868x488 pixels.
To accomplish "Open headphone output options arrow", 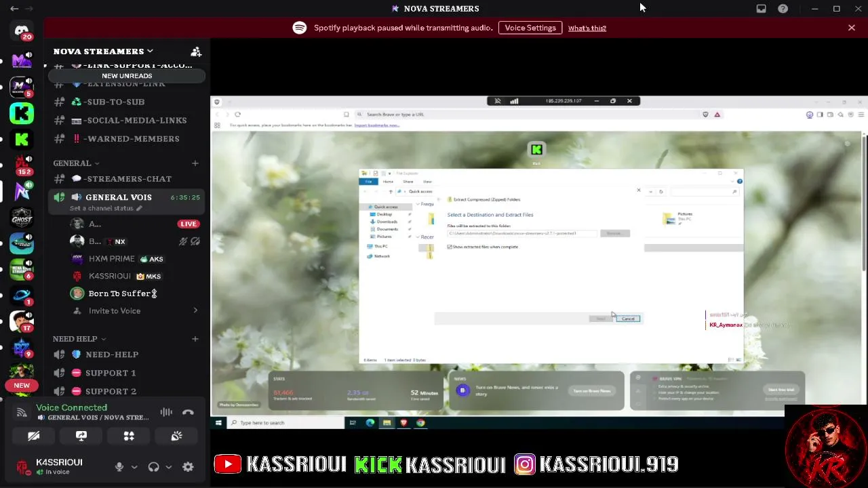I will coord(168,467).
